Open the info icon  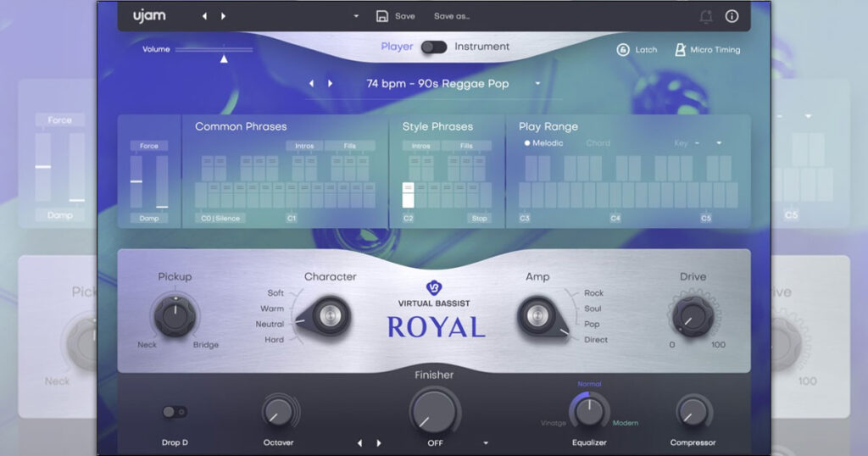point(732,16)
